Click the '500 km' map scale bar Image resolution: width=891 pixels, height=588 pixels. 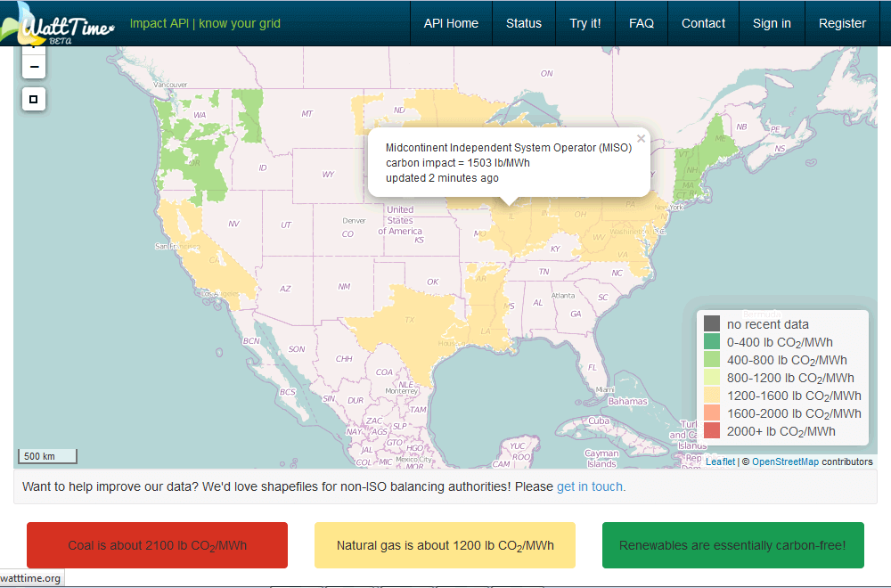click(47, 456)
